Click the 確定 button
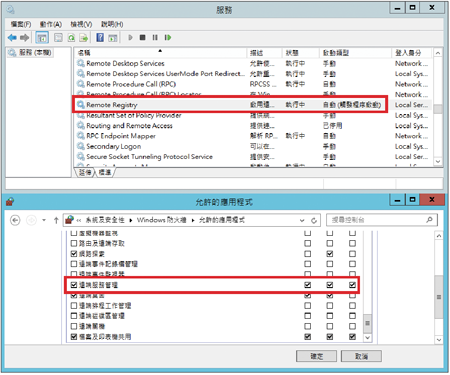The width and height of the screenshot is (450, 375). point(316,356)
